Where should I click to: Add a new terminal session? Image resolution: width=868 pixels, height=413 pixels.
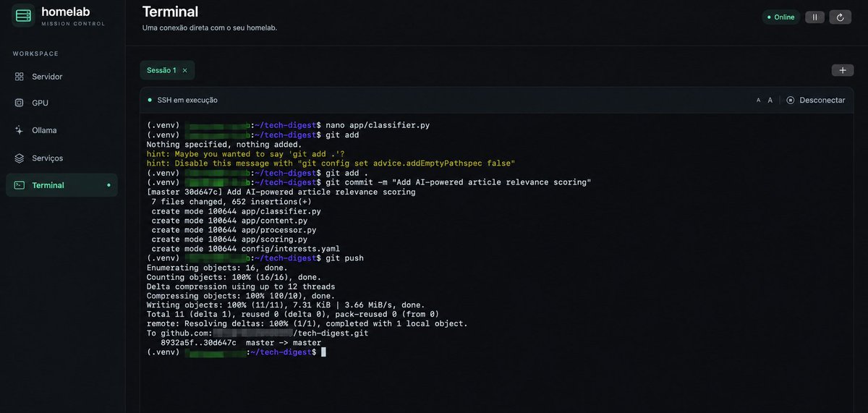tap(842, 70)
